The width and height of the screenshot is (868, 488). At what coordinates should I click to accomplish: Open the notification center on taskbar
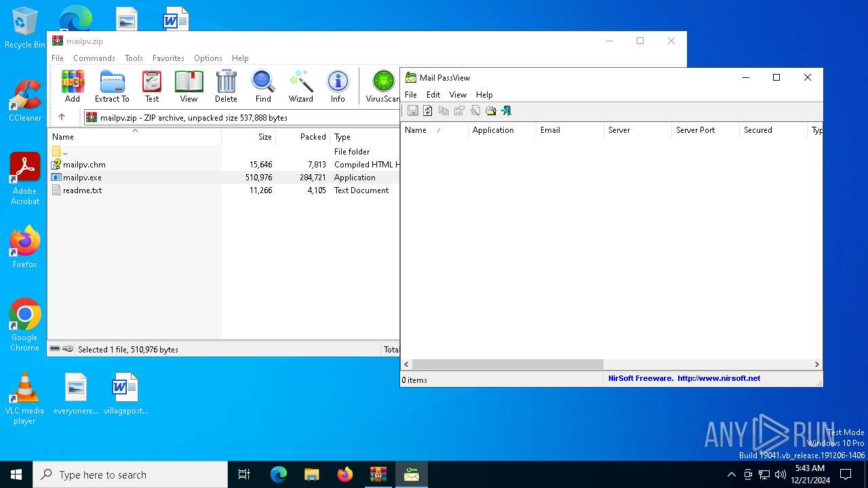(846, 474)
